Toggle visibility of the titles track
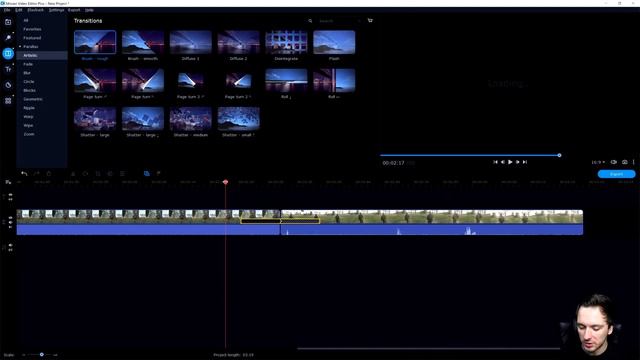The height and width of the screenshot is (360, 640). point(10,195)
